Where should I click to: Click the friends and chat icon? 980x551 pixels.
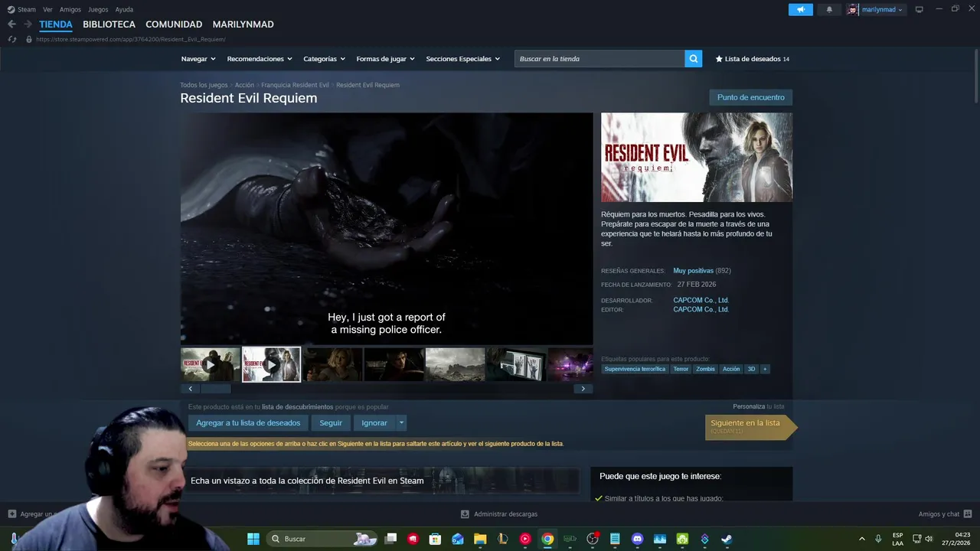967,514
